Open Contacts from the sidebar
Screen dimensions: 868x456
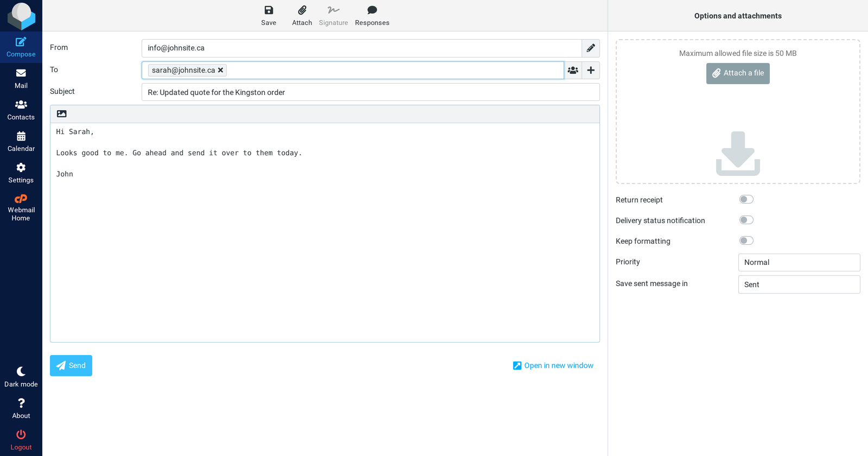pos(21,110)
